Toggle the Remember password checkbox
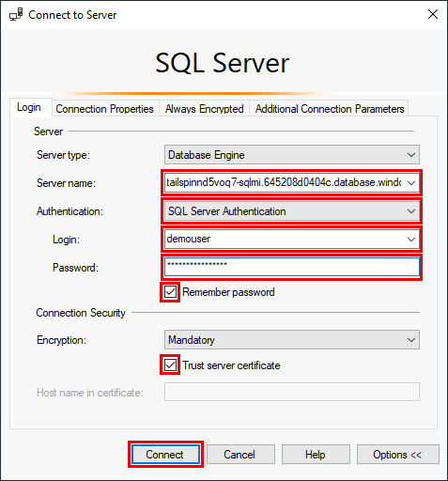Viewport: 448px width, 481px height. [170, 292]
